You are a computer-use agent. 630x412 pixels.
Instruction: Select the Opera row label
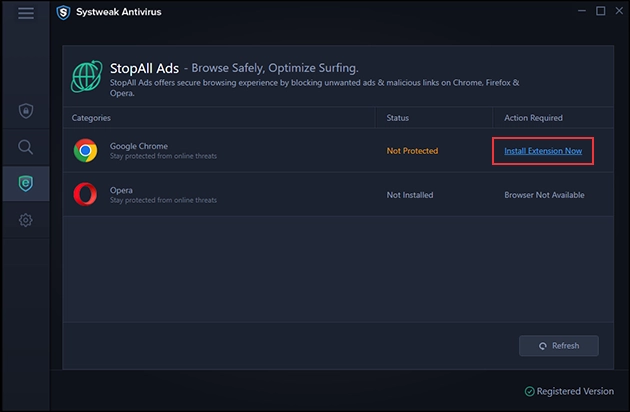point(121,190)
